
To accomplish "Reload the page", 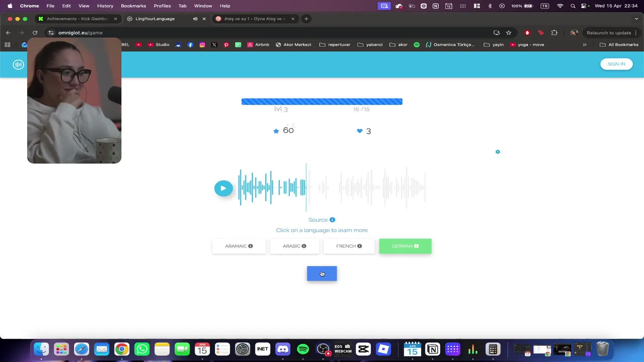I will pos(35,33).
